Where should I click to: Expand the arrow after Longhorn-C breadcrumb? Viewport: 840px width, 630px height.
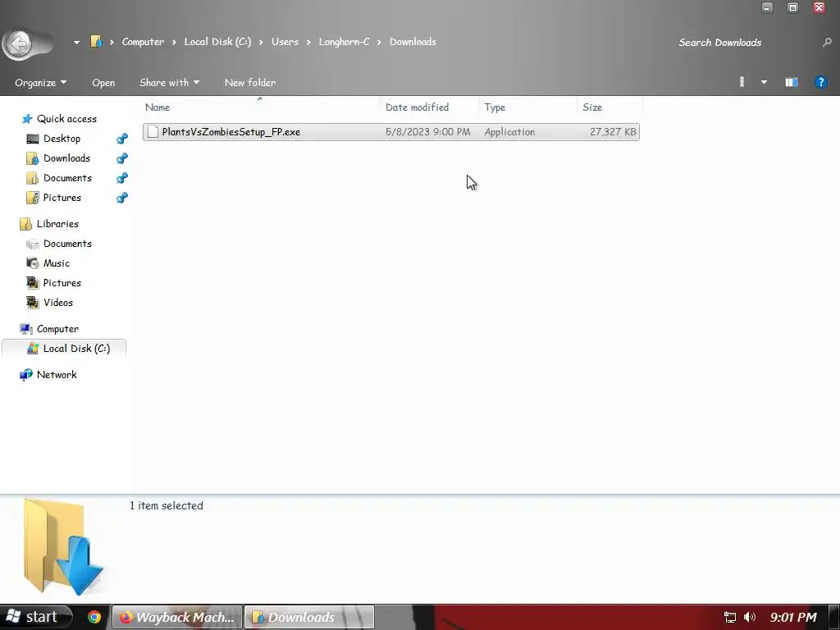tap(379, 42)
